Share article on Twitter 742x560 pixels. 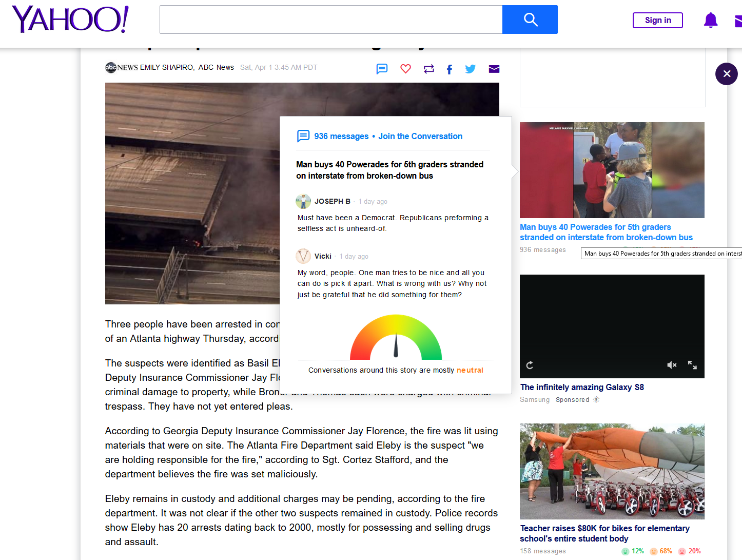[x=470, y=69]
